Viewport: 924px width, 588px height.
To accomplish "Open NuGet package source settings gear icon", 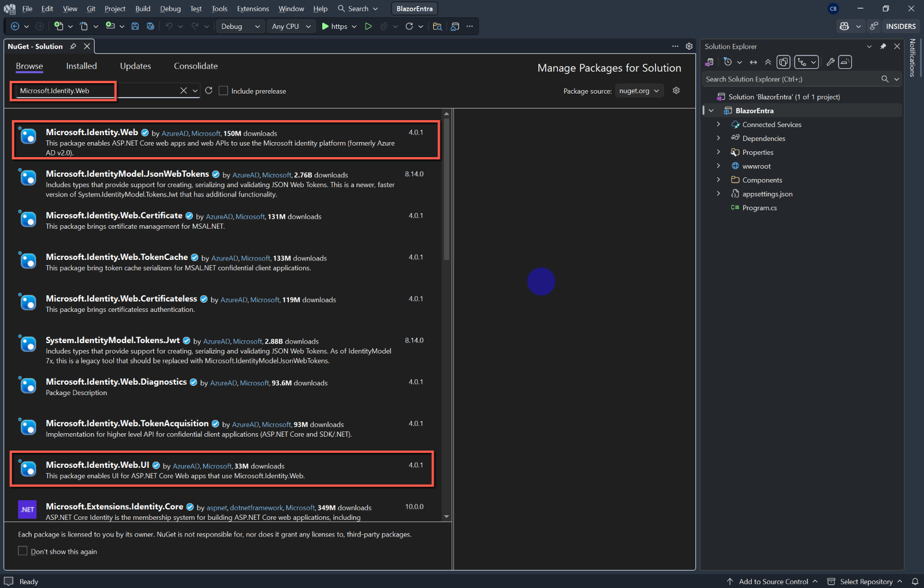I will 676,91.
